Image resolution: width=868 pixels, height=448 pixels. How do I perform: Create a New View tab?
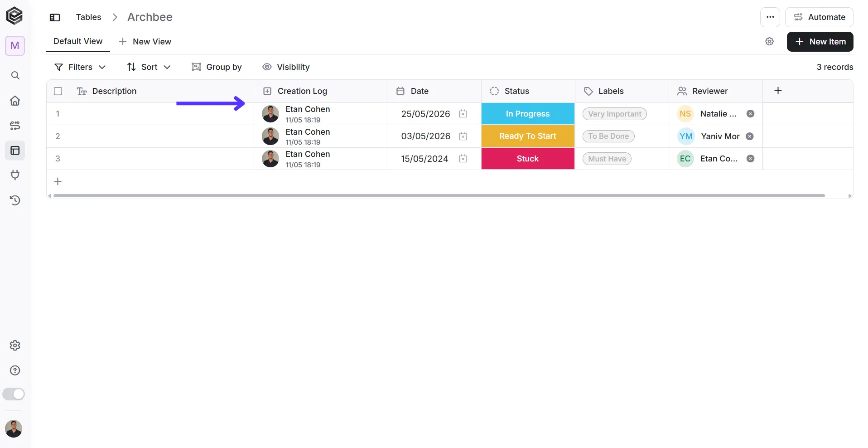click(145, 42)
